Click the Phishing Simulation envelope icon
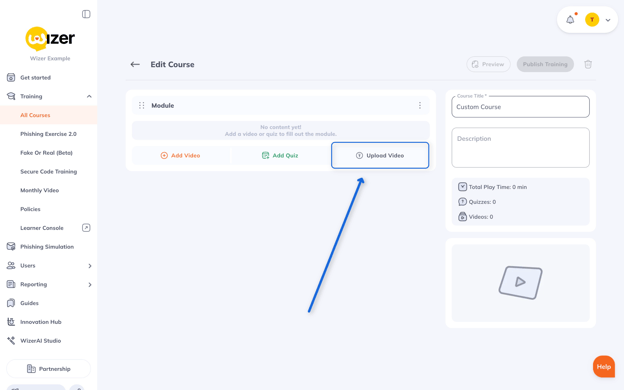This screenshot has width=624, height=390. pos(11,247)
